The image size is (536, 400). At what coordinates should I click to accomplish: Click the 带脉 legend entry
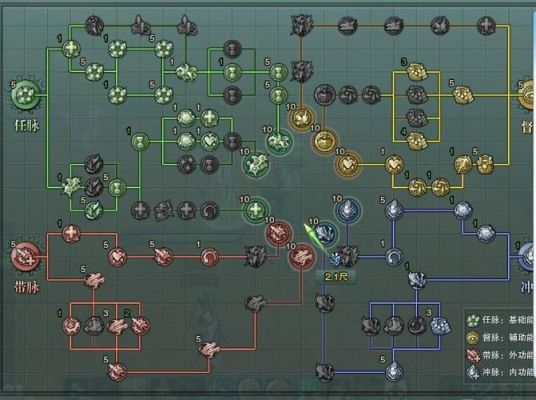[x=500, y=355]
